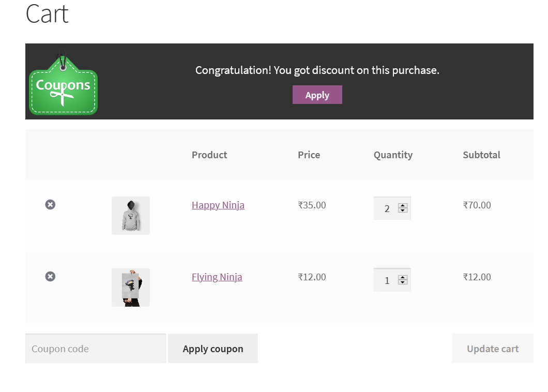The image size is (548, 392).
Task: Click the Flying Ninja poster thumbnail
Action: pos(130,287)
